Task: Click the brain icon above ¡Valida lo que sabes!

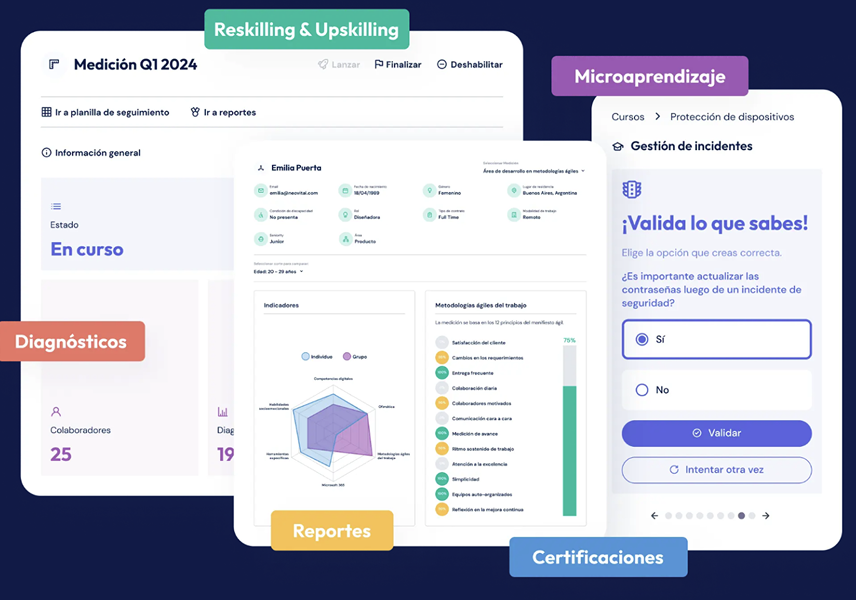Action: point(632,189)
